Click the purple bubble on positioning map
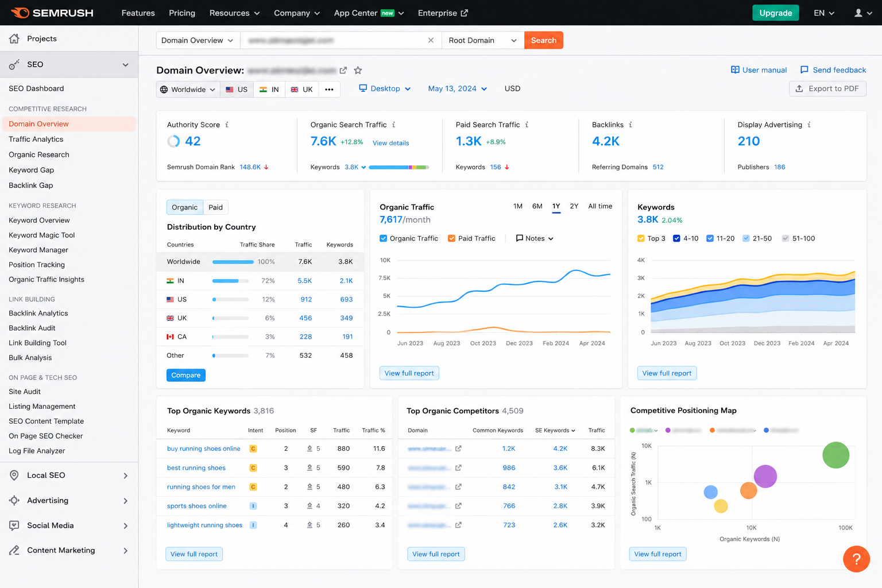This screenshot has width=882, height=588. 765,476
